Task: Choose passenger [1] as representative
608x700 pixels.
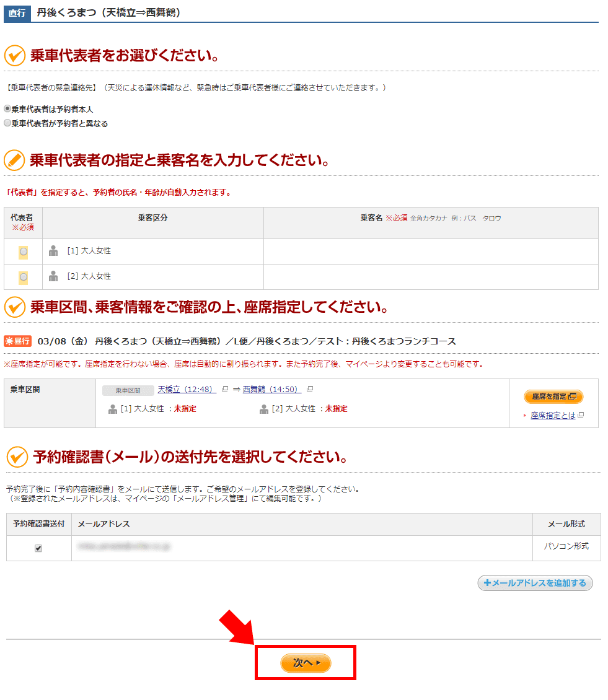Action: point(24,252)
